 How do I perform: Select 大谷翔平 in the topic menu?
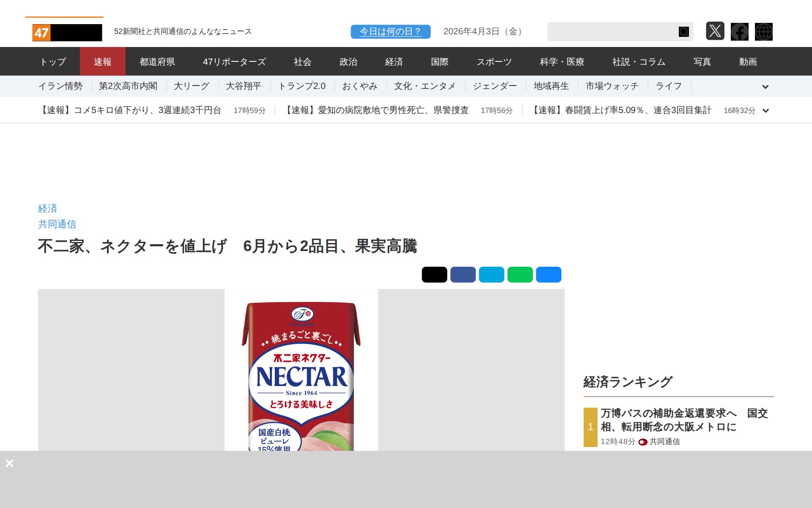point(244,86)
